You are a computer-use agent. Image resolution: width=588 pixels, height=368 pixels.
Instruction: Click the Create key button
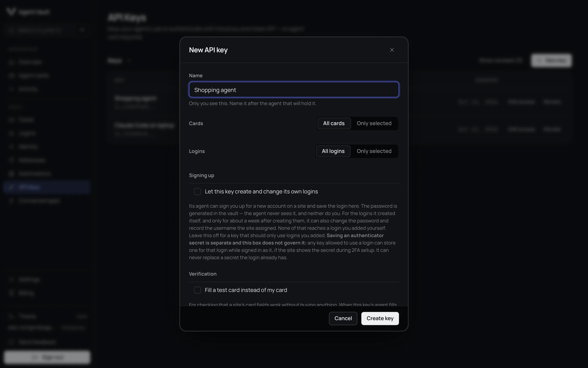380,318
